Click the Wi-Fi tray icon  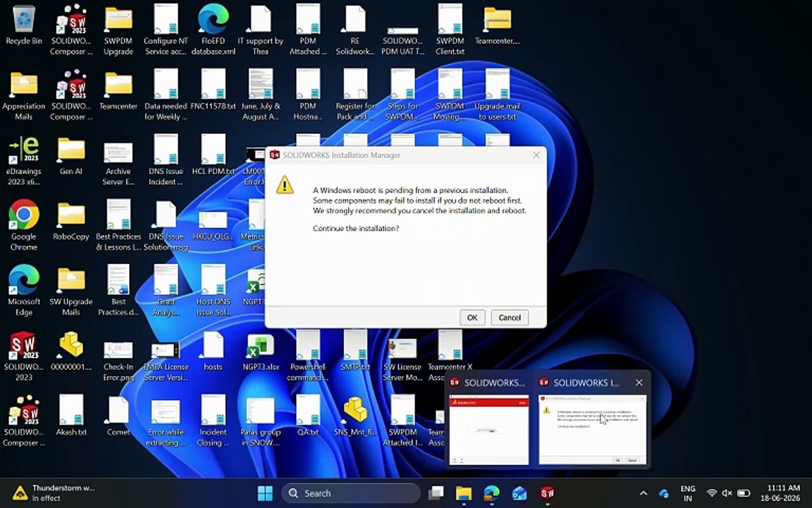click(712, 493)
